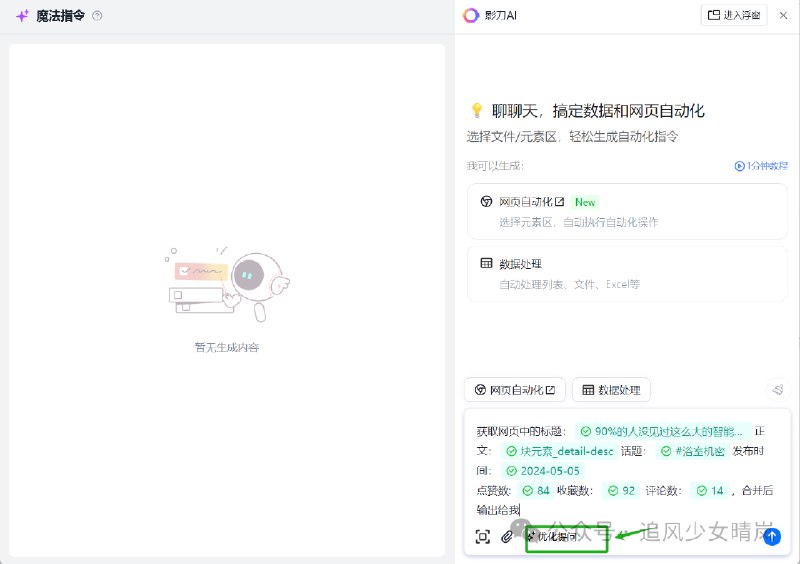
Task: Click the element tag 84
Action: coord(535,491)
